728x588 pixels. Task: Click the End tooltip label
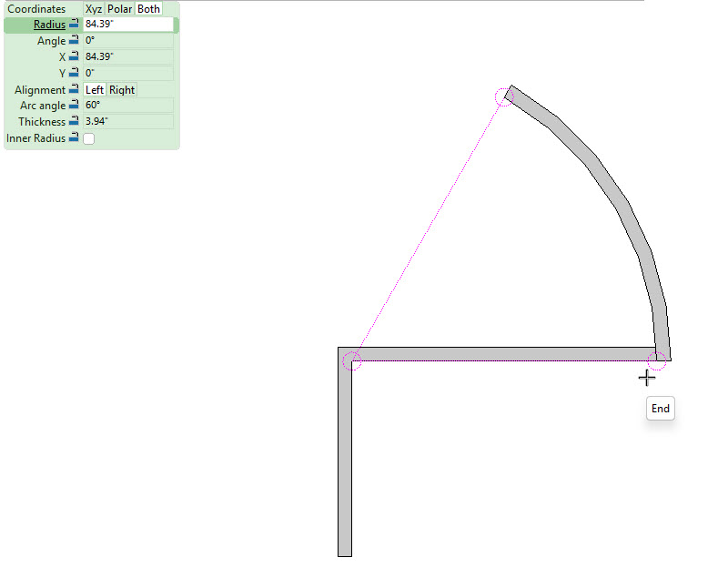pos(661,409)
